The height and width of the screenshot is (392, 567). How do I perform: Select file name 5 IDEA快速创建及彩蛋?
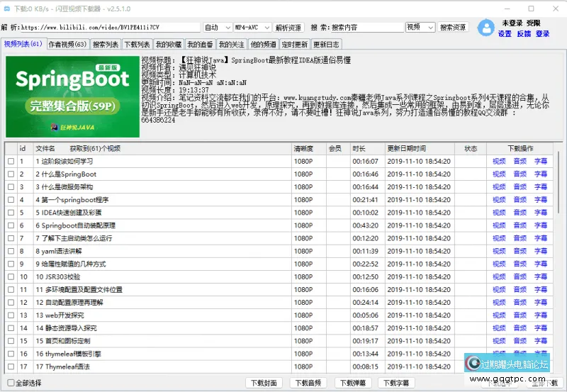[x=69, y=213]
